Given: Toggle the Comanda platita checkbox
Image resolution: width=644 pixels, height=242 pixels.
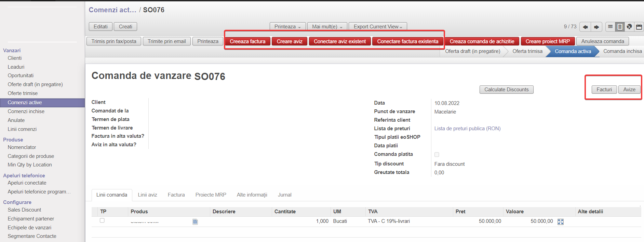Looking at the screenshot, I should (x=437, y=154).
